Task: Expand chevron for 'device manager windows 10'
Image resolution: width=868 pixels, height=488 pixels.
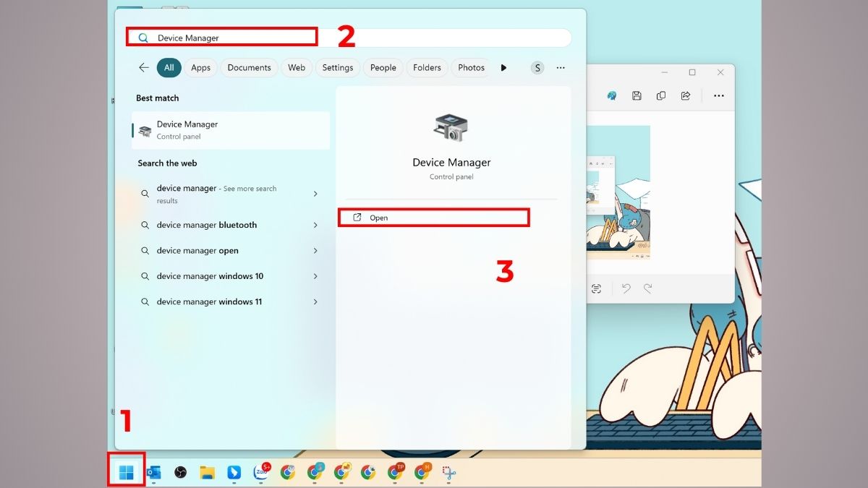Action: (x=315, y=276)
